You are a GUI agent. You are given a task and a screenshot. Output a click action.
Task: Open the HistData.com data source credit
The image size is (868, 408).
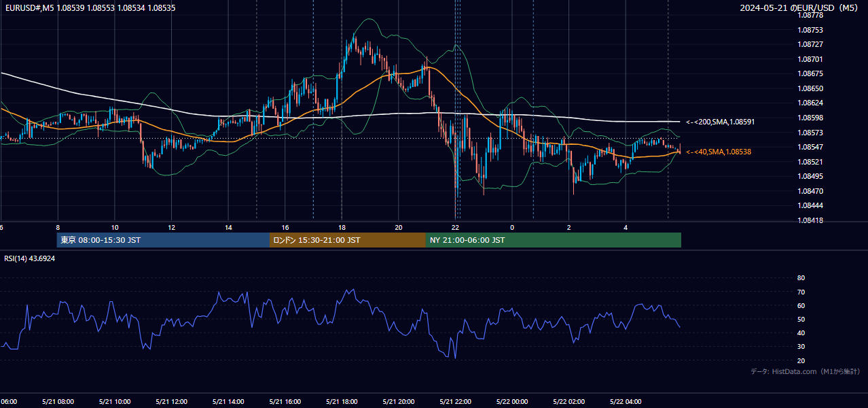(x=806, y=371)
